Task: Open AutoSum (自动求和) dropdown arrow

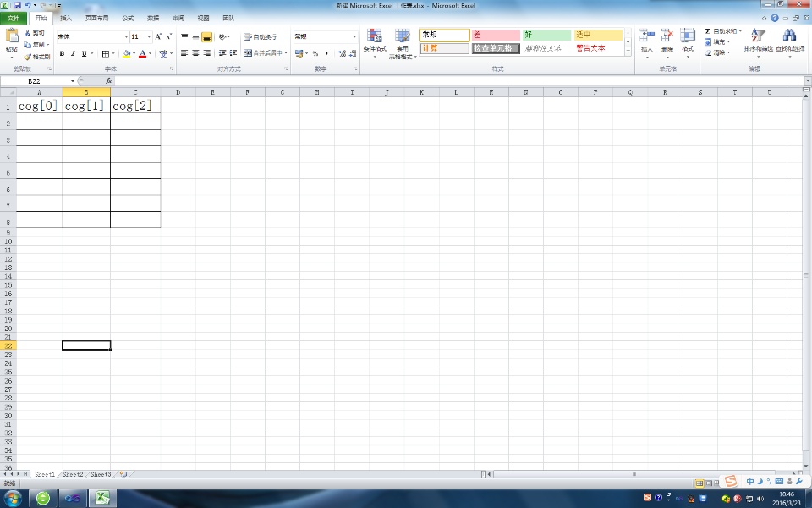Action: coord(740,31)
